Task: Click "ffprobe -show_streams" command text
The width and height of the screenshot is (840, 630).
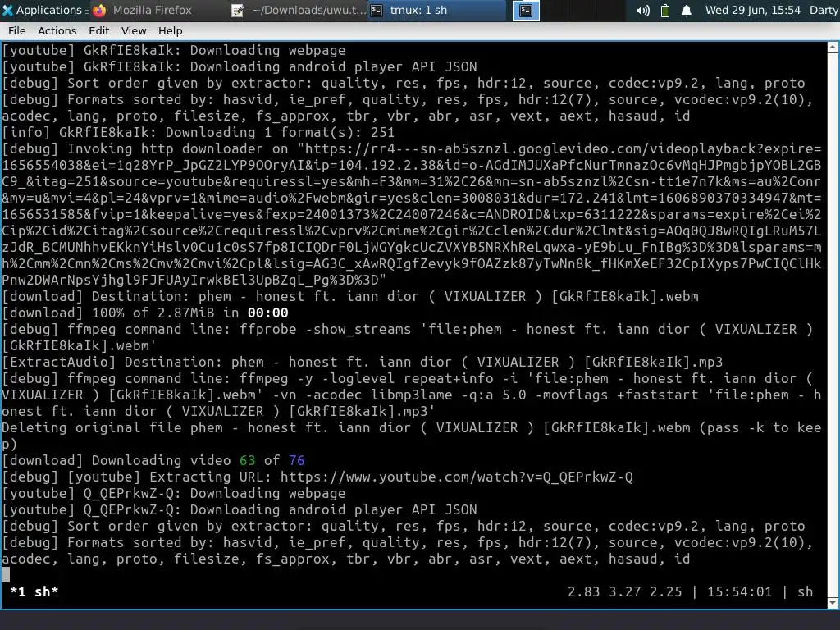Action: (x=325, y=330)
